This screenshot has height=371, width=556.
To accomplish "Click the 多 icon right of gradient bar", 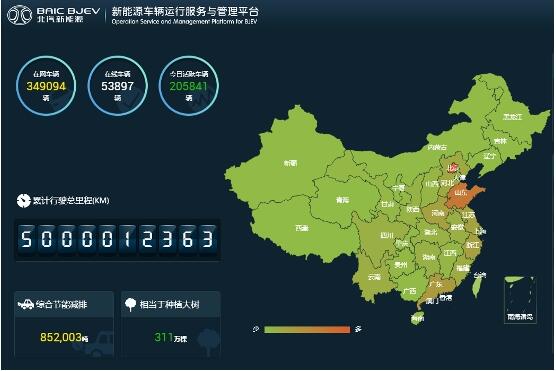I will [x=358, y=329].
